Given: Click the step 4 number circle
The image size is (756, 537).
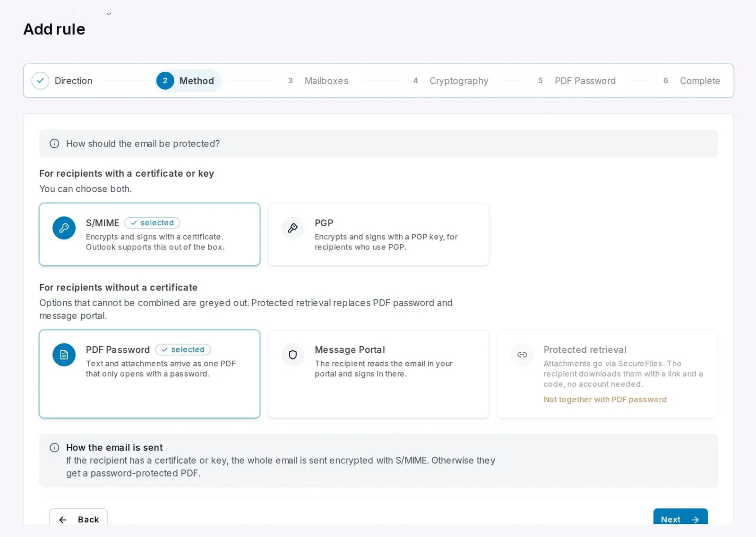Looking at the screenshot, I should tap(415, 81).
